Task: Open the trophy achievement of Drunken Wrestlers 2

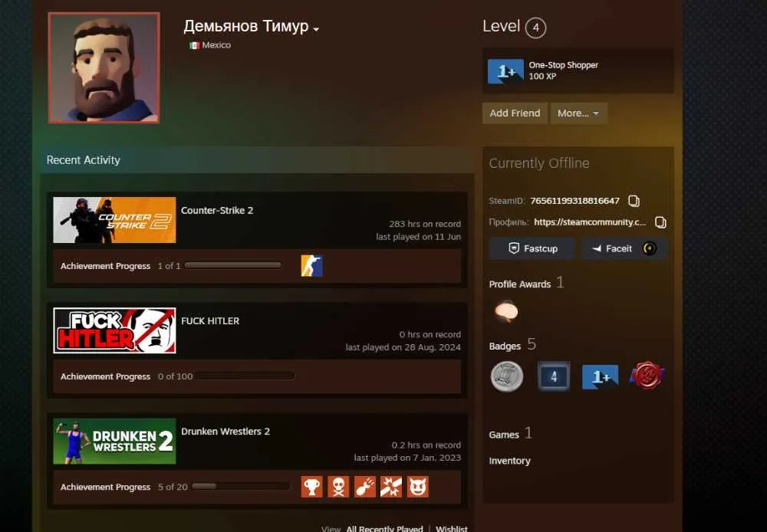Action: tap(311, 487)
